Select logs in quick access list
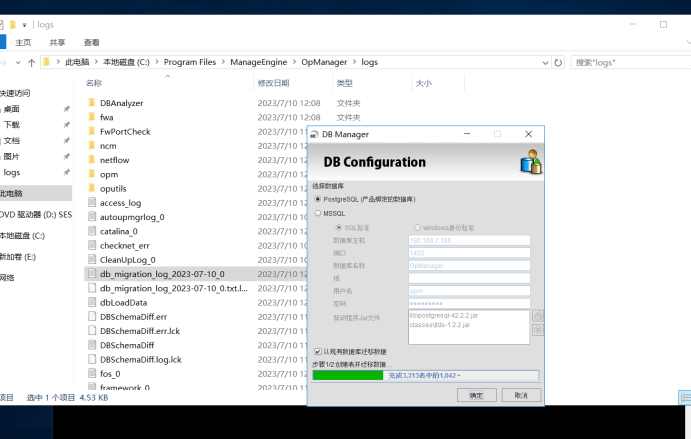 pos(12,172)
